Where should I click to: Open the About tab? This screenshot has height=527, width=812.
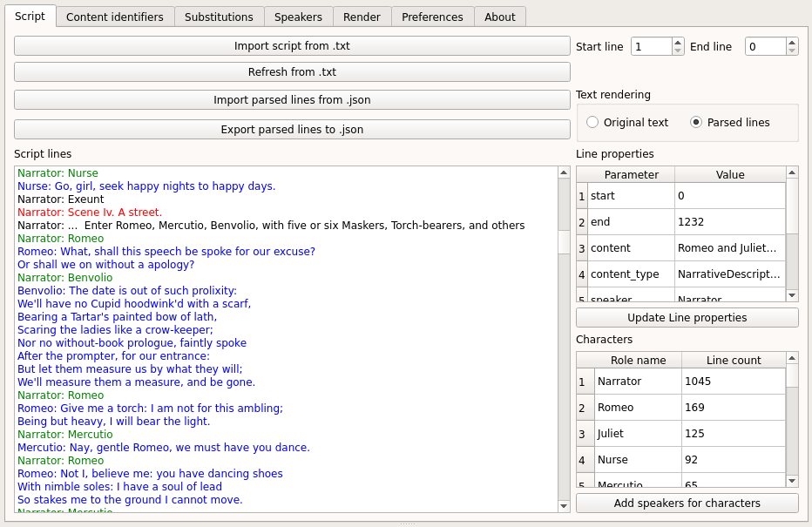500,17
